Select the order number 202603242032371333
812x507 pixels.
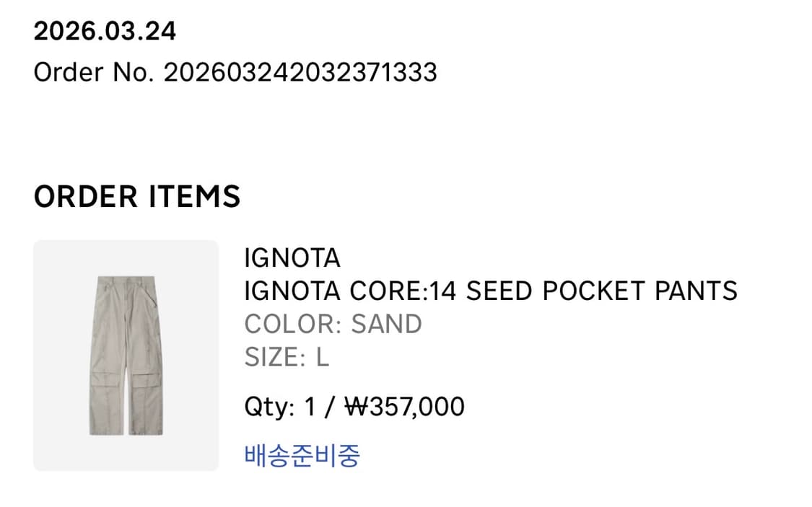[300, 72]
